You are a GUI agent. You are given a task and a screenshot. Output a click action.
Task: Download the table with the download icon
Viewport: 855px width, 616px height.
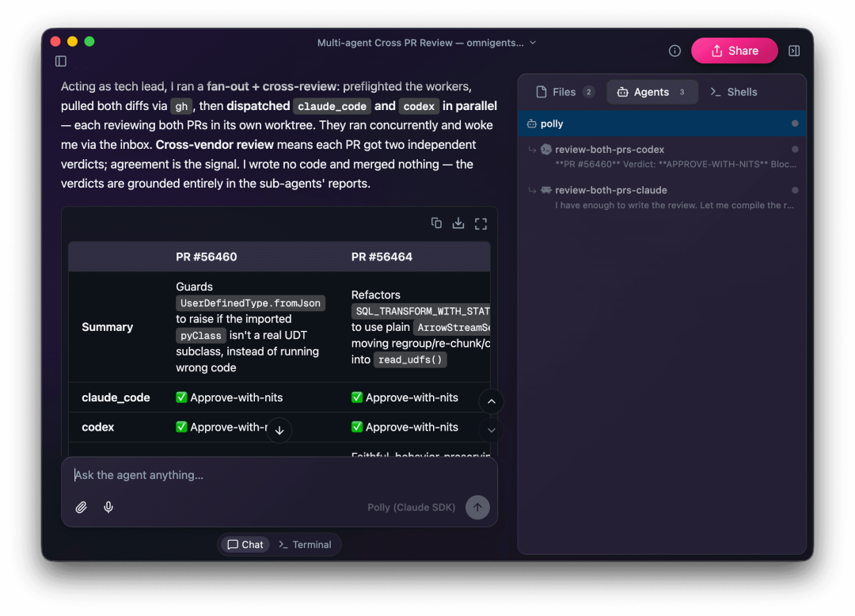458,223
